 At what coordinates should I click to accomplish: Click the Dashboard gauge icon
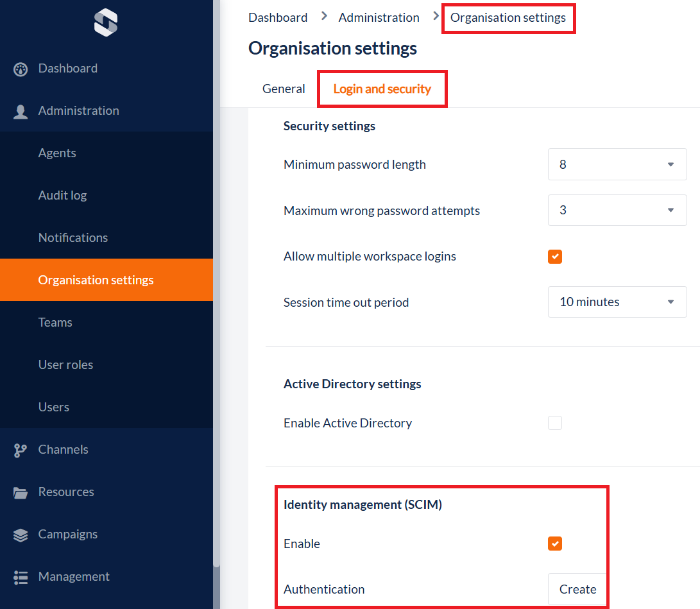[21, 69]
